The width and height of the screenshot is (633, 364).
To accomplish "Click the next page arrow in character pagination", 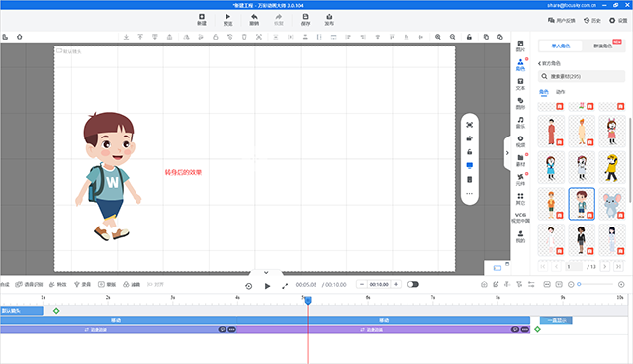I will tap(604, 267).
